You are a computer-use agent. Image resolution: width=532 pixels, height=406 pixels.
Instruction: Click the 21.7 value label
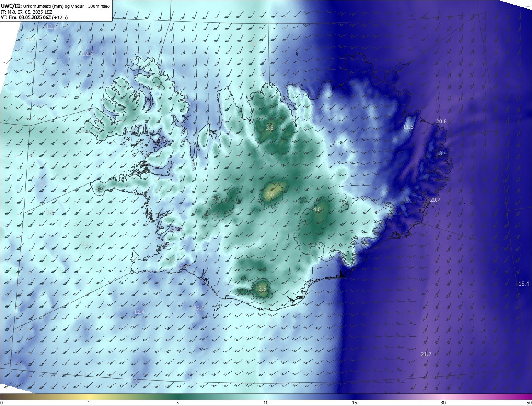click(426, 354)
